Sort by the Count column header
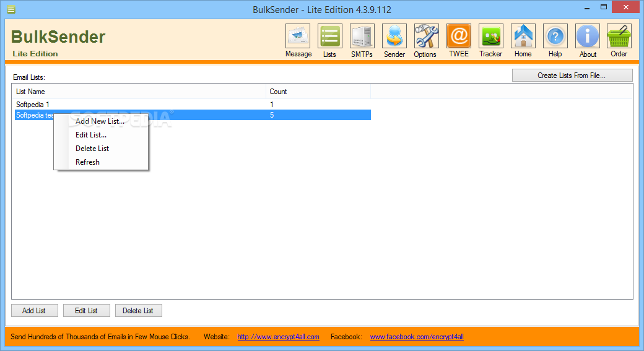Screen dimensions: 644x351 pyautogui.click(x=318, y=92)
